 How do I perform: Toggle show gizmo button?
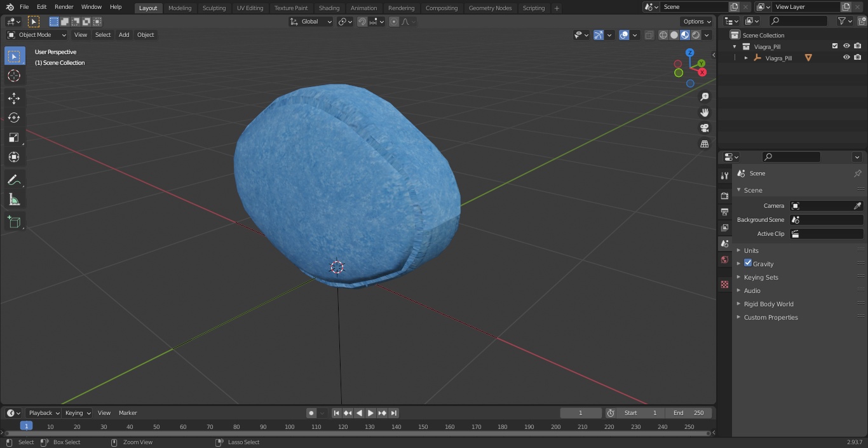click(599, 35)
